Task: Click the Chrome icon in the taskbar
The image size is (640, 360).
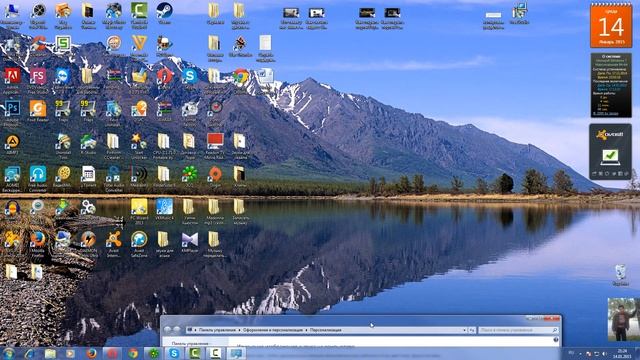Action: click(x=133, y=353)
